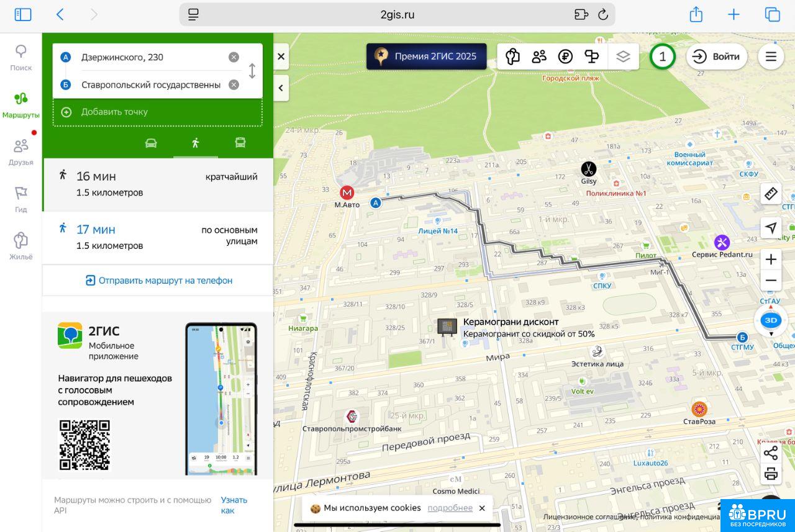Click the 2ГИС mobile app QR code
Screen dimensions: 795x532
point(84,445)
